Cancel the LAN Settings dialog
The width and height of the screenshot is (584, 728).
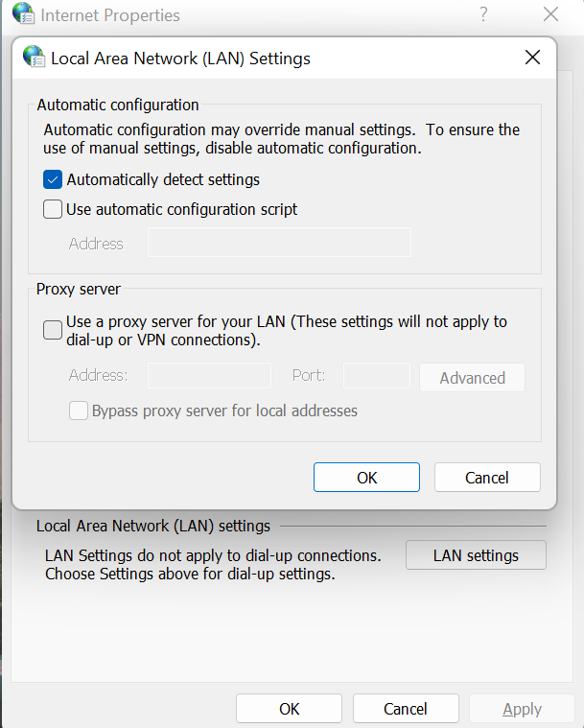[487, 478]
